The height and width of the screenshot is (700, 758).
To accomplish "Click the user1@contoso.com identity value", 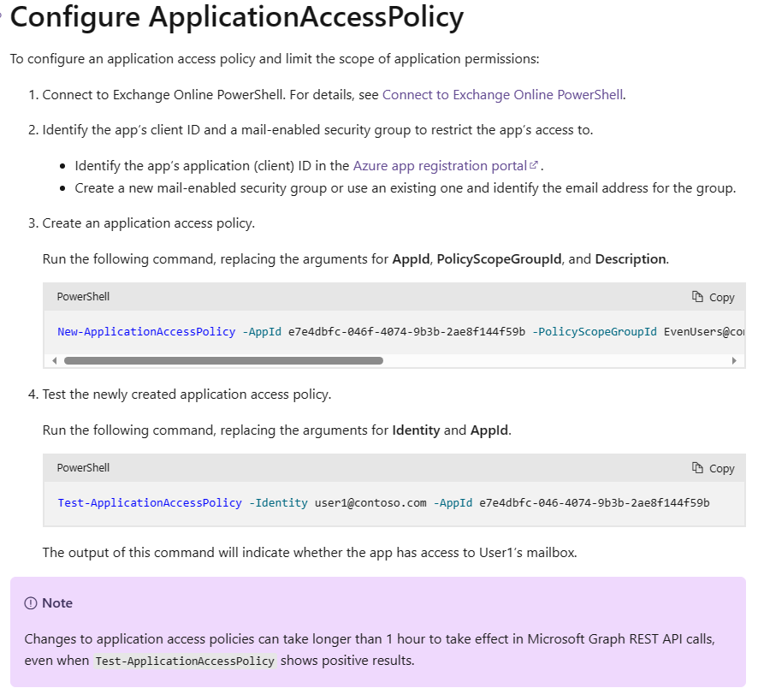I will point(370,503).
